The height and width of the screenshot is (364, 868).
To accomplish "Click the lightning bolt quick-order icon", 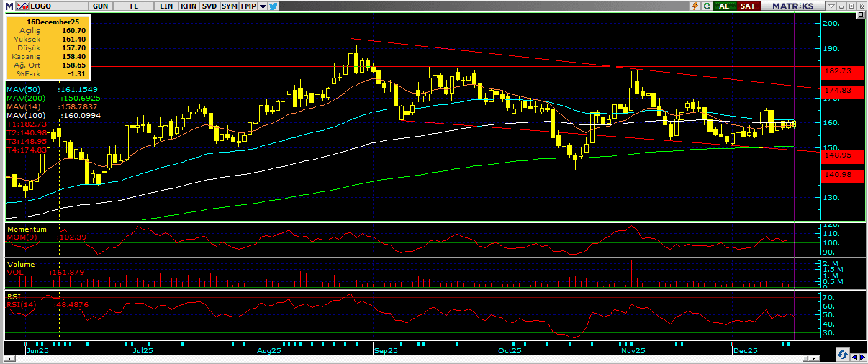I will coord(695,6).
